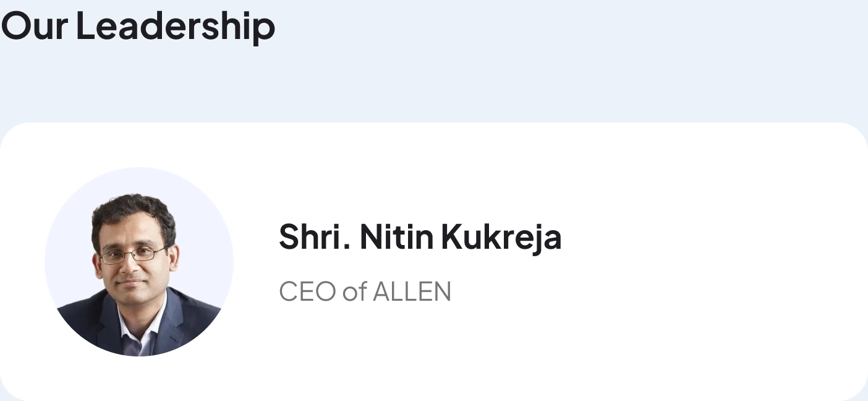Click the word "CEO" in the job title
The height and width of the screenshot is (401, 868).
point(308,291)
